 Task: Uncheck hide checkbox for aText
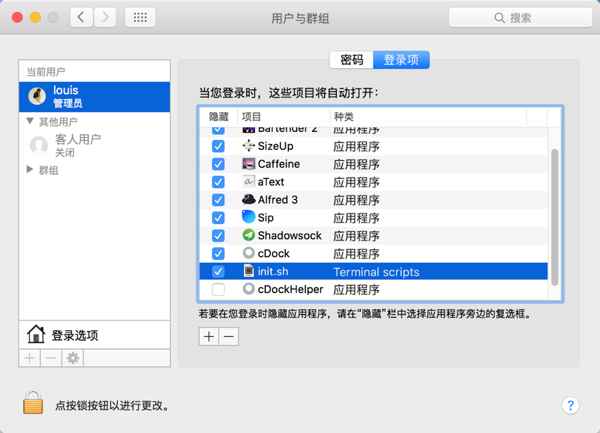click(x=218, y=182)
